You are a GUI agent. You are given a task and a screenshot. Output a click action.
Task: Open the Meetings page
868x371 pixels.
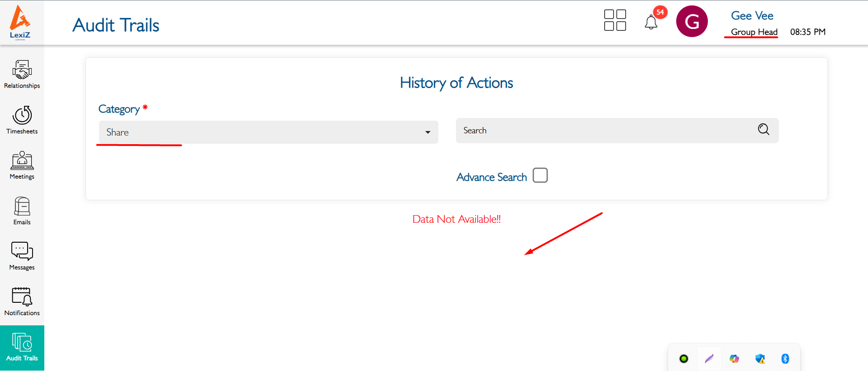point(22,165)
